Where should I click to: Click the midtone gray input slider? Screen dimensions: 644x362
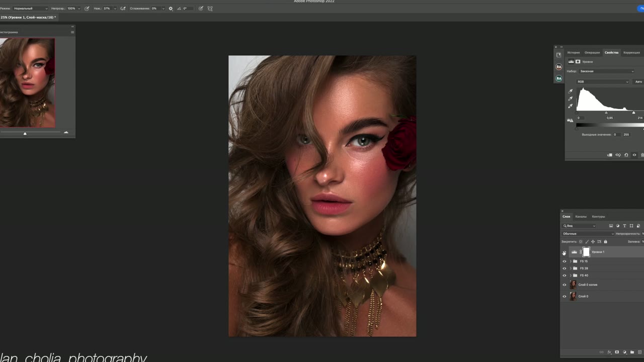coord(606,113)
